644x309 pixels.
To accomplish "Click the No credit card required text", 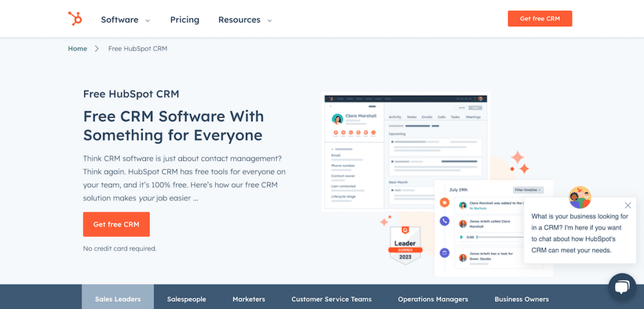I will coord(119,249).
